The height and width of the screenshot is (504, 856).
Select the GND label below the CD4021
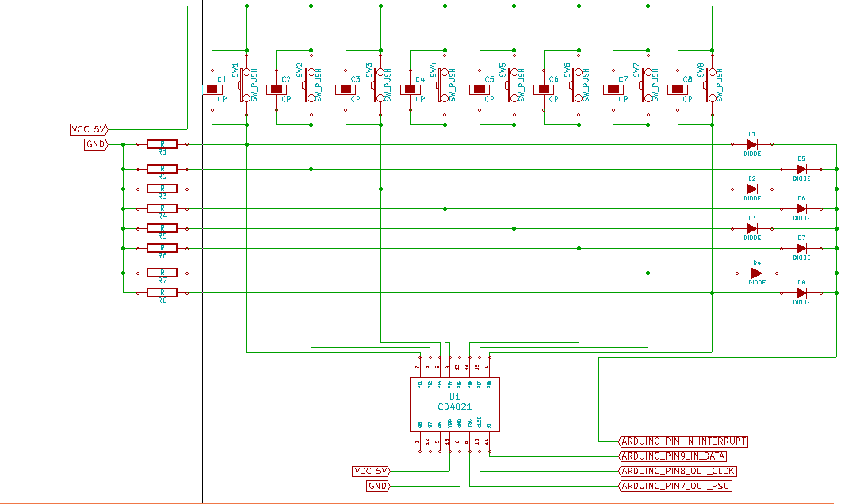(378, 486)
